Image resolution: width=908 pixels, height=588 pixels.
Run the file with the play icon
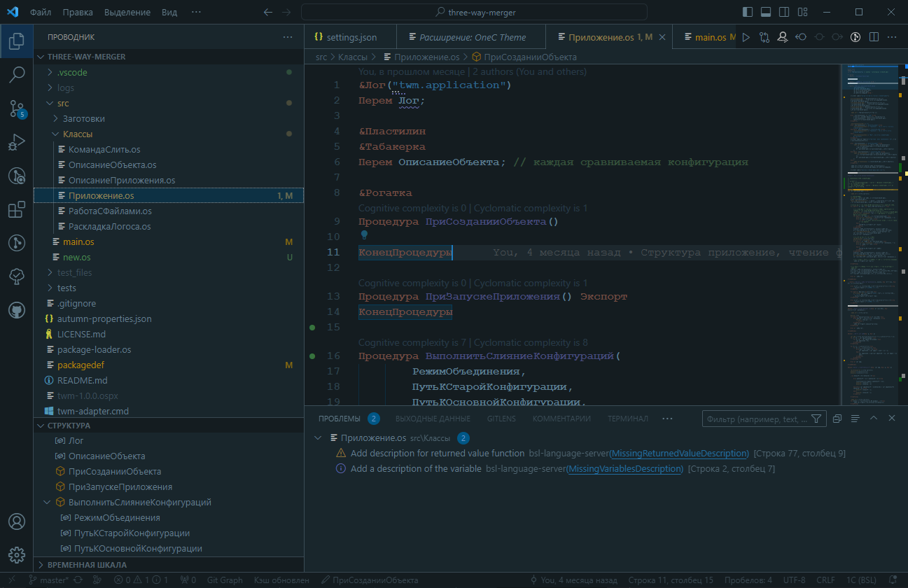click(x=746, y=37)
